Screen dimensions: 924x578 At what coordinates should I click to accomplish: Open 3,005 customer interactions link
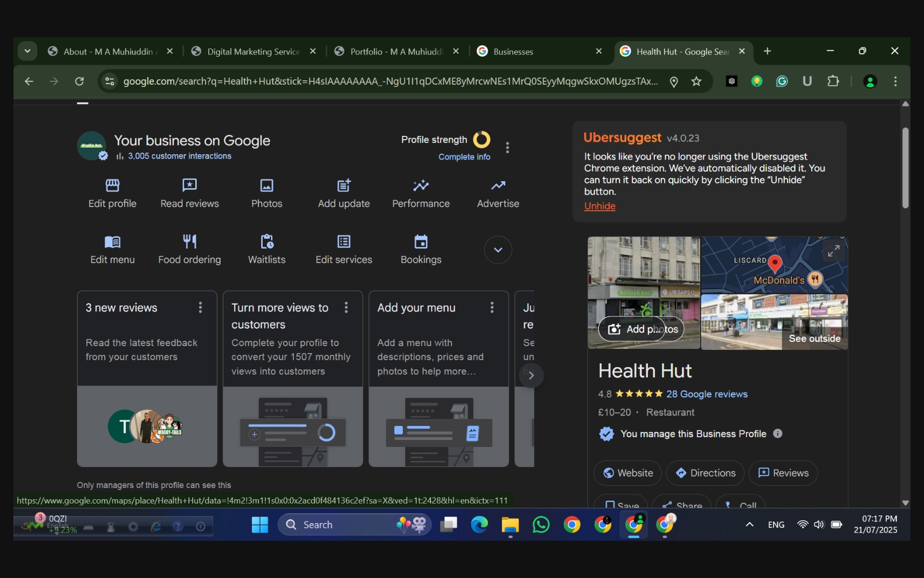point(180,156)
